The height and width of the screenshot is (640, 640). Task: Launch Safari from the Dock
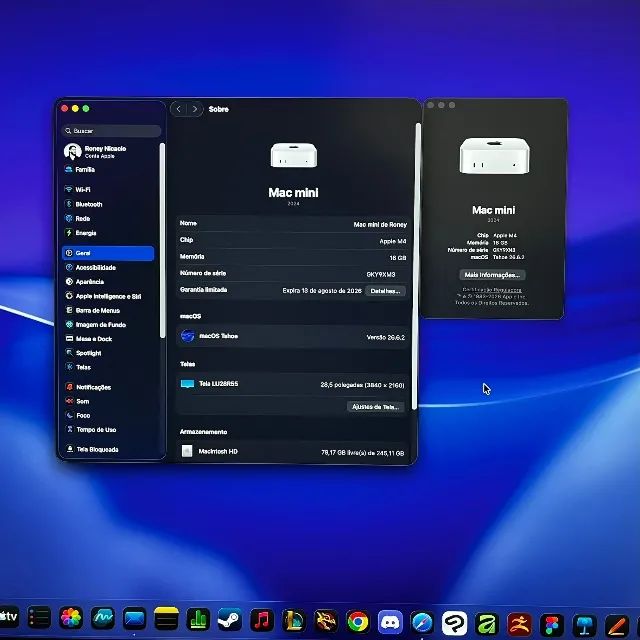(422, 622)
